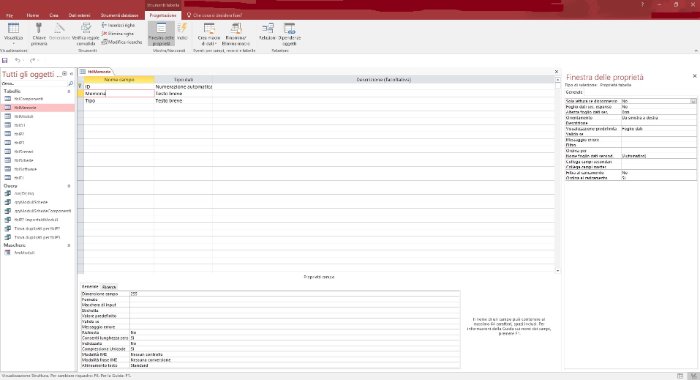
Task: Click Dimensione campo value 255
Action: click(x=295, y=294)
